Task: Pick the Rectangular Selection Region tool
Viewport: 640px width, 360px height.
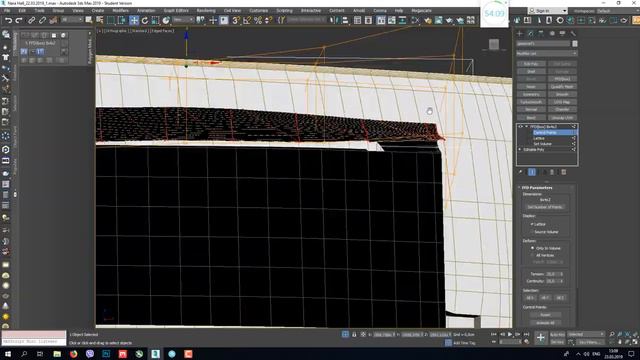Action: pyautogui.click(x=111, y=20)
